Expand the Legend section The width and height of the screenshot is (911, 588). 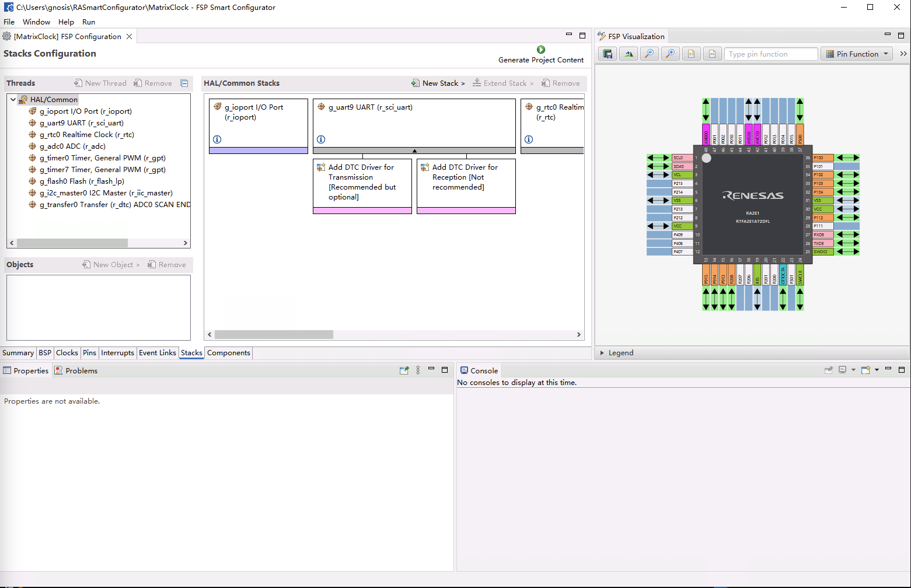[602, 353]
